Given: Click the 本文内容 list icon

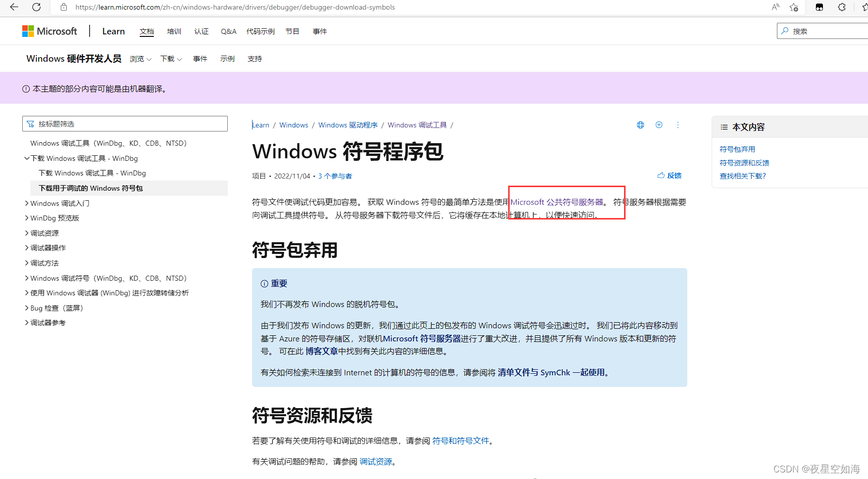Looking at the screenshot, I should point(723,127).
